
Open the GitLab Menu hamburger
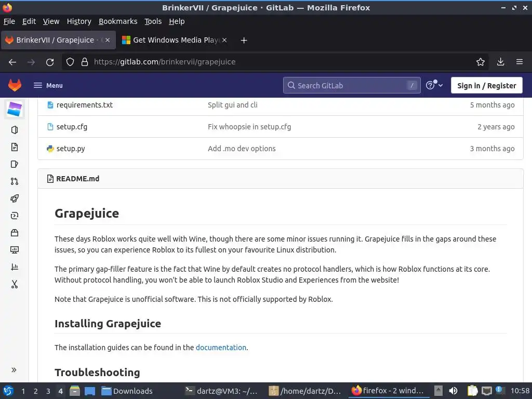[x=48, y=86]
